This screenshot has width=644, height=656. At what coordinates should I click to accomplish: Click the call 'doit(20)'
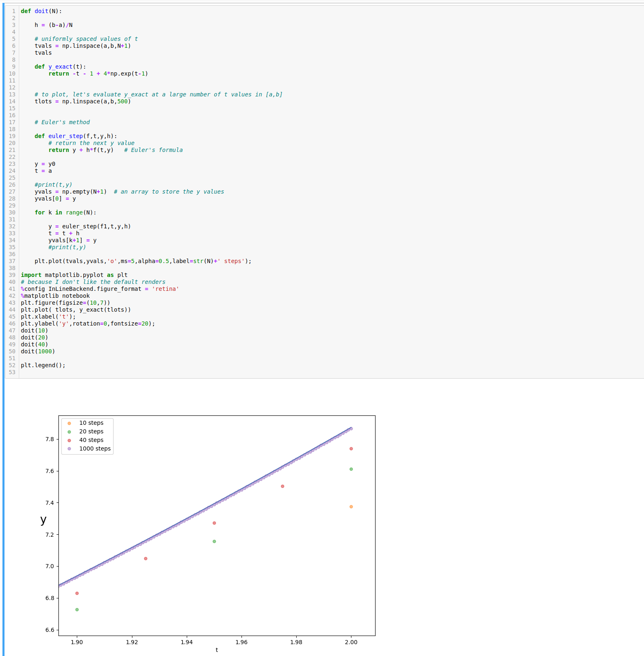(x=34, y=337)
